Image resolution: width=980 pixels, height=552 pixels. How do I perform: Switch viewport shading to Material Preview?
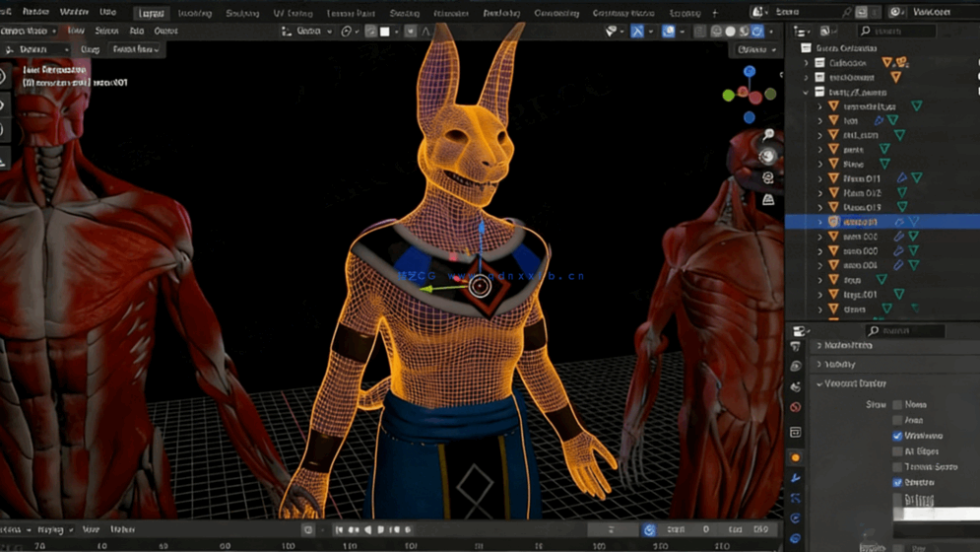coord(744,31)
